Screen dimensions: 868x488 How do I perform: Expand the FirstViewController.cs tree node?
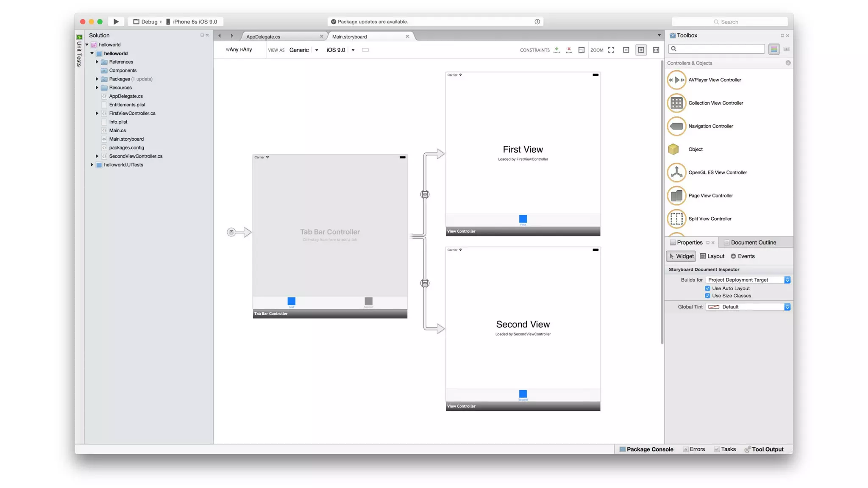click(97, 114)
